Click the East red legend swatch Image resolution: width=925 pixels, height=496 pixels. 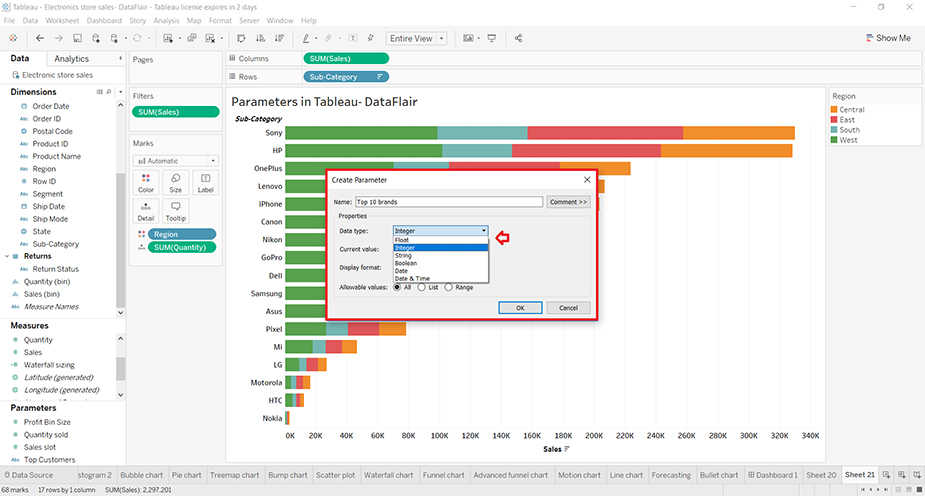[x=834, y=120]
